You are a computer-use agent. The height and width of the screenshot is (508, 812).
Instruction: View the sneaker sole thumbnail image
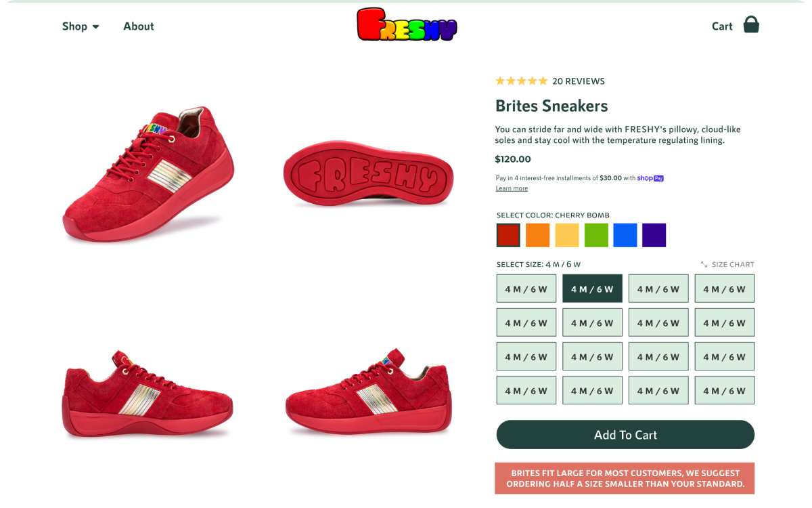[x=368, y=173]
